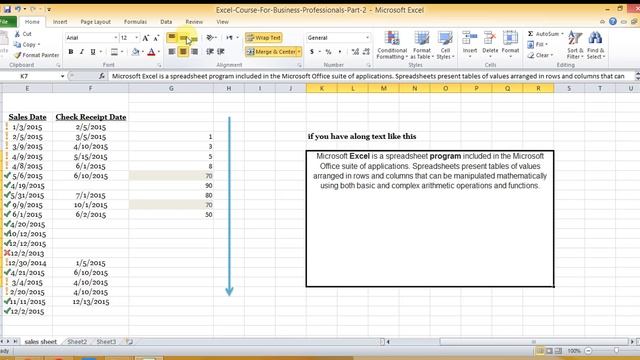Screen dimensions: 640x360
Task: Switch to the Insert tab
Action: (x=60, y=22)
